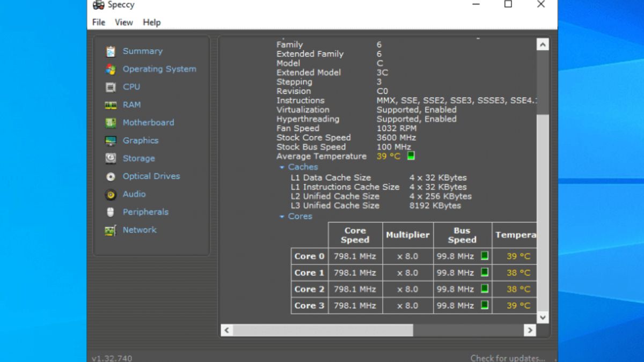Image resolution: width=644 pixels, height=362 pixels.
Task: View the Audio section
Action: [x=134, y=194]
